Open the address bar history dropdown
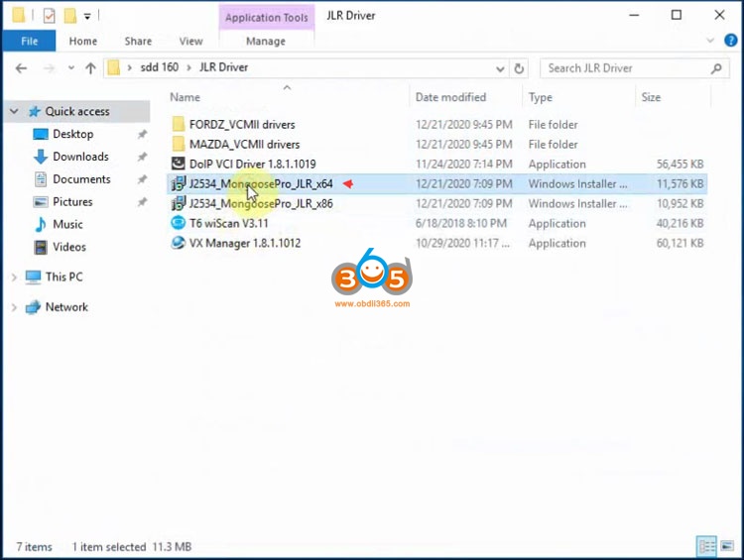744x560 pixels. [500, 68]
